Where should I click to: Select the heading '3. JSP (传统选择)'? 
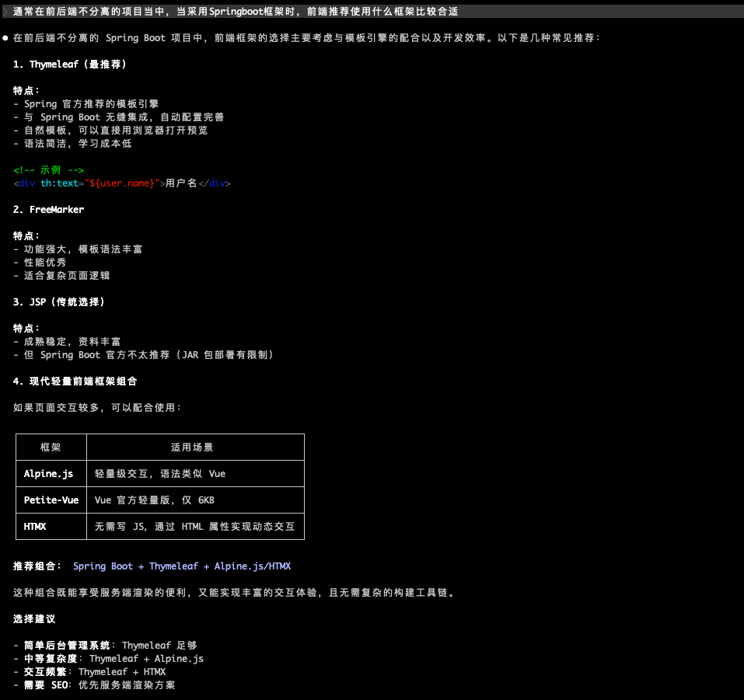[59, 301]
